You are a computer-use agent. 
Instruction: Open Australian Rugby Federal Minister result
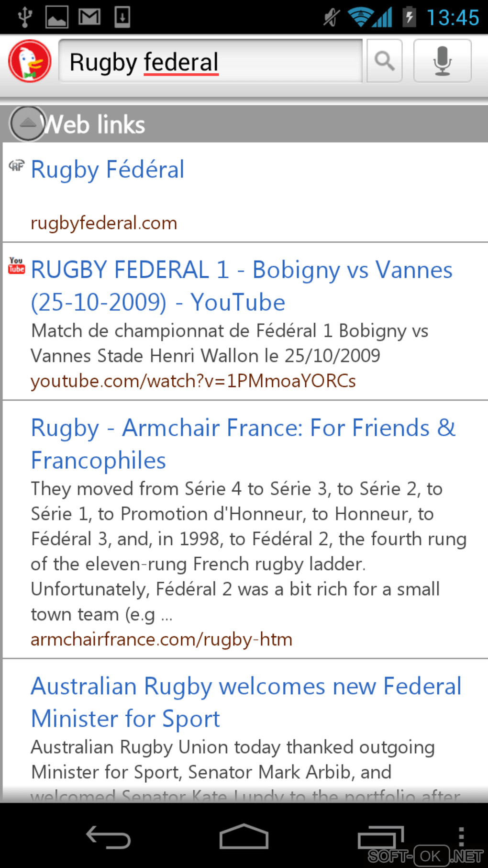[x=246, y=702]
